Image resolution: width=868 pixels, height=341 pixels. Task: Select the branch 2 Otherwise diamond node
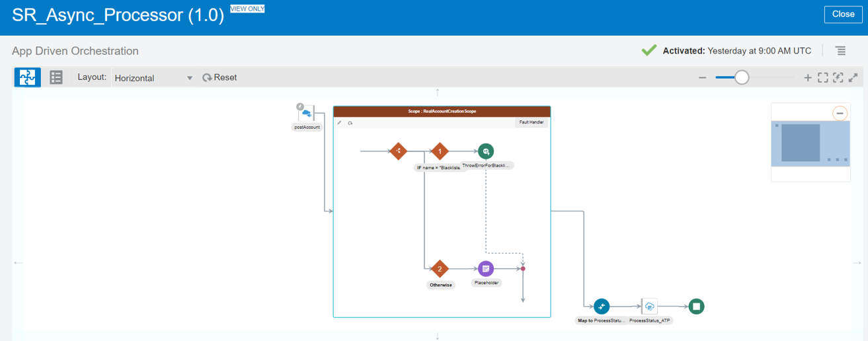tap(440, 269)
